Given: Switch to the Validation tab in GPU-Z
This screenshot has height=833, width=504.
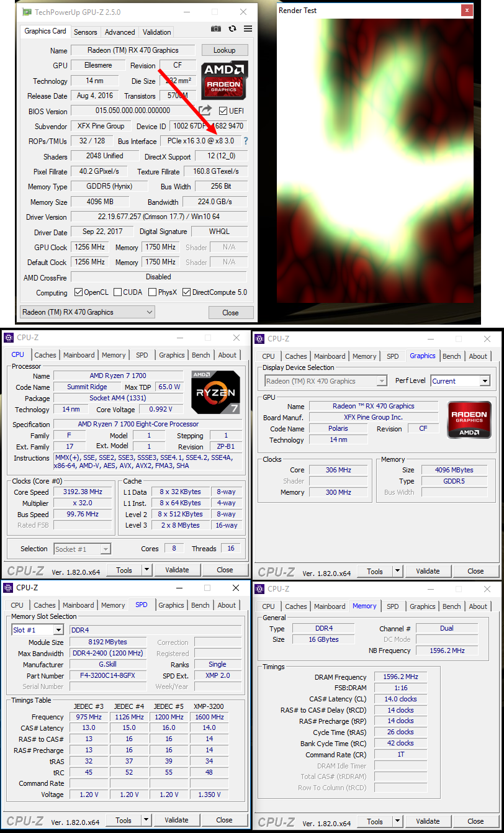Looking at the screenshot, I should (157, 32).
